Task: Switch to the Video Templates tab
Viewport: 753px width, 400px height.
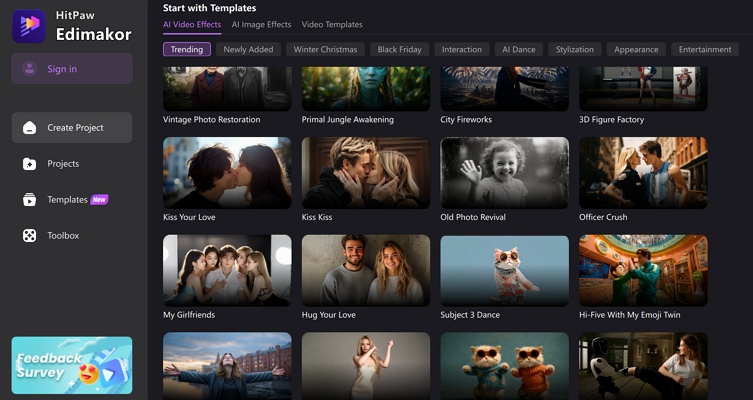Action: click(x=332, y=25)
